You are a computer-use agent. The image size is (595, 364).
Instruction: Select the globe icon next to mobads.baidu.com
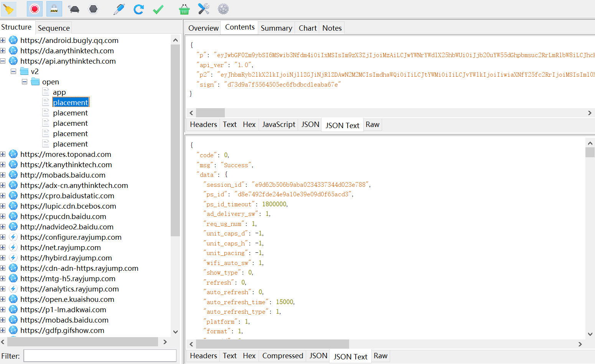click(13, 175)
